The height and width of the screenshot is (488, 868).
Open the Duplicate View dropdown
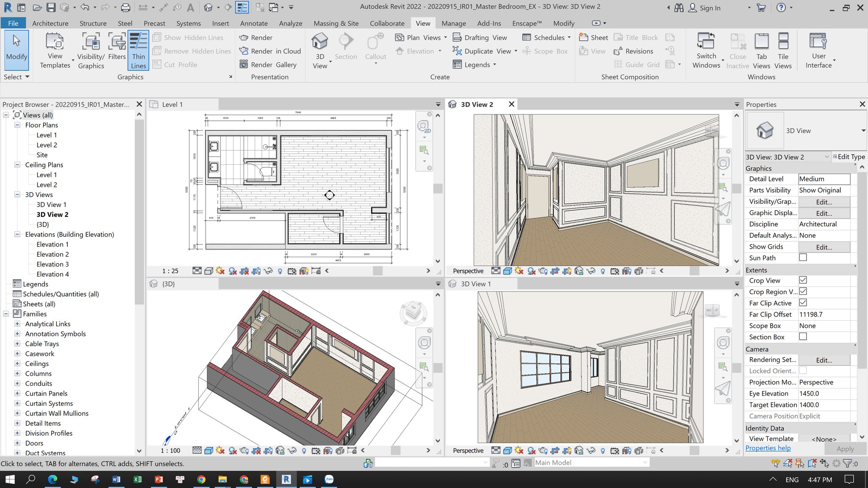pos(515,51)
